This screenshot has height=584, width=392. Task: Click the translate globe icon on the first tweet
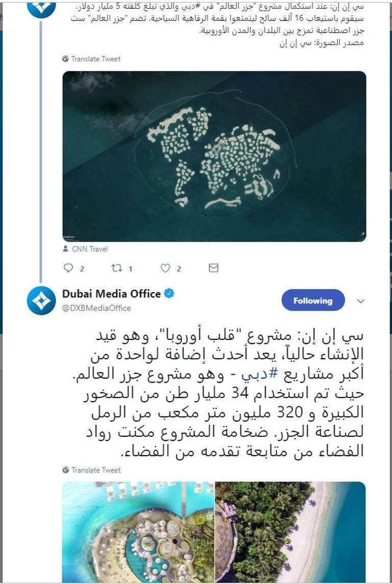click(65, 59)
